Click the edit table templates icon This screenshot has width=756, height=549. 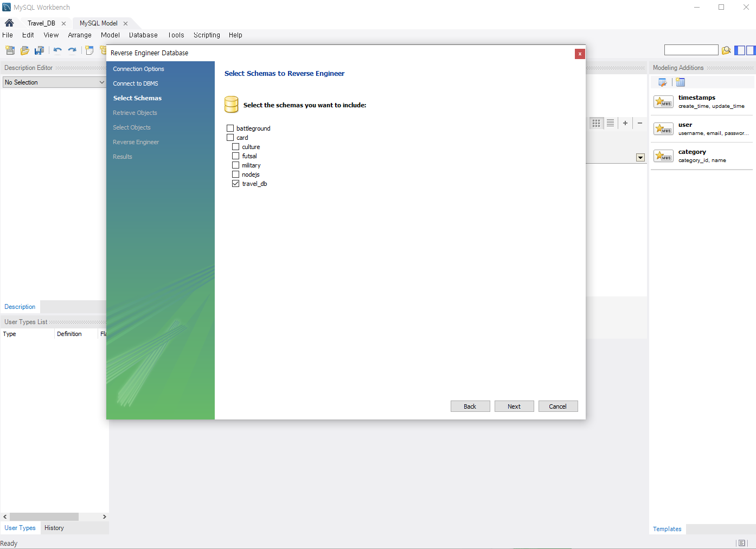tap(663, 82)
